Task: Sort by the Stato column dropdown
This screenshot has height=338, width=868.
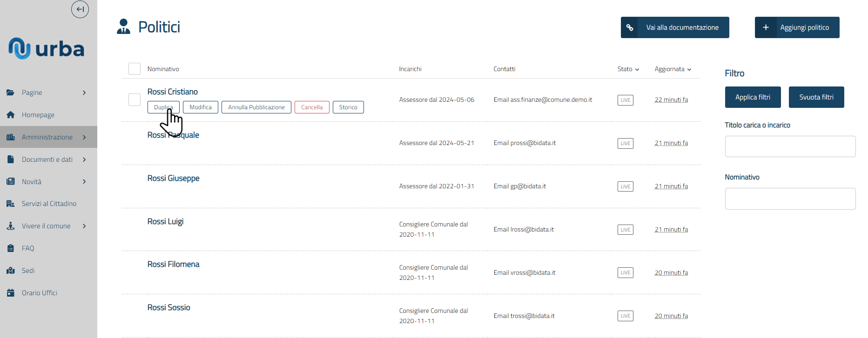Action: [x=628, y=69]
